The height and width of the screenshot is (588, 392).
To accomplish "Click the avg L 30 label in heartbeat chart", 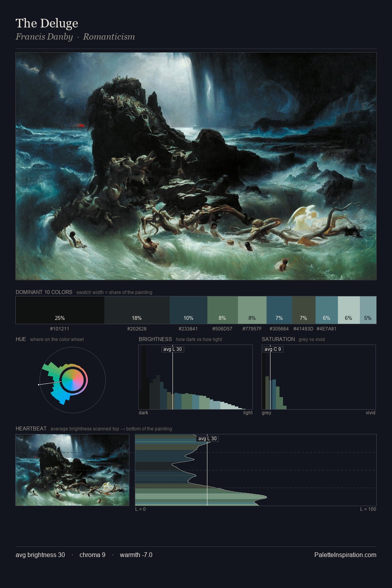I will [207, 439].
